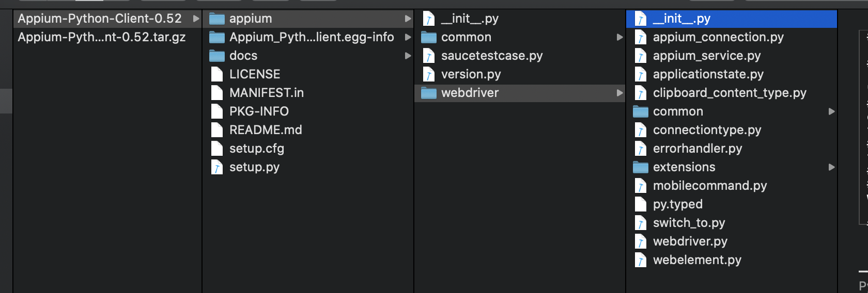
Task: Select the appium_connection.py file name
Action: 718,37
